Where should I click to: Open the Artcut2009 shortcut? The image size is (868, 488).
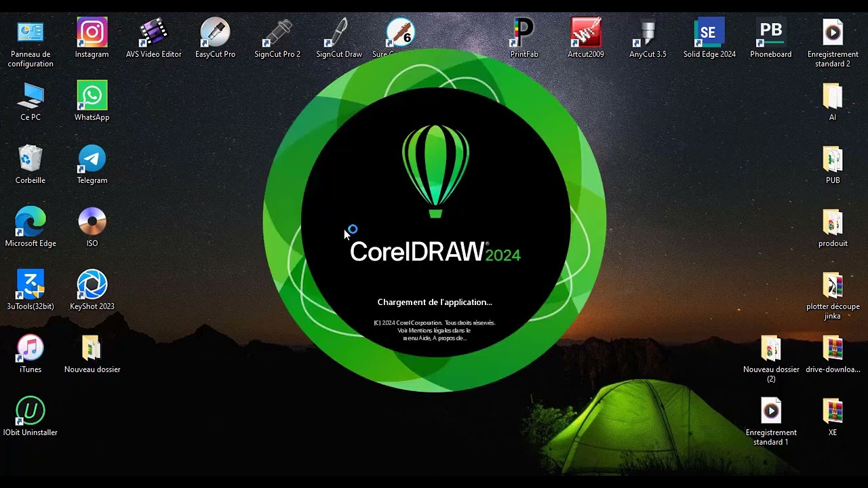pos(586,38)
